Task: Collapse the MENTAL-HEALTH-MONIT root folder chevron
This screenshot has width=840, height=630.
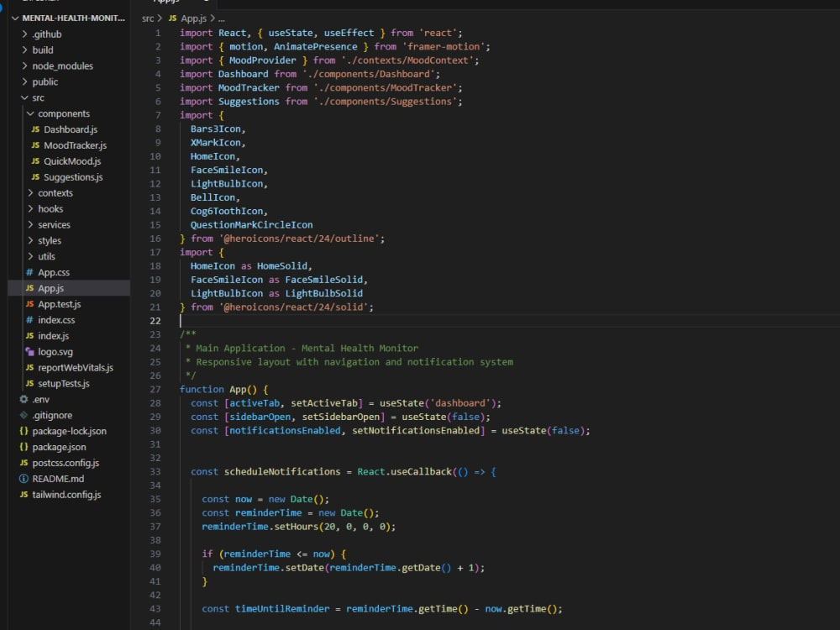Action: pyautogui.click(x=15, y=18)
